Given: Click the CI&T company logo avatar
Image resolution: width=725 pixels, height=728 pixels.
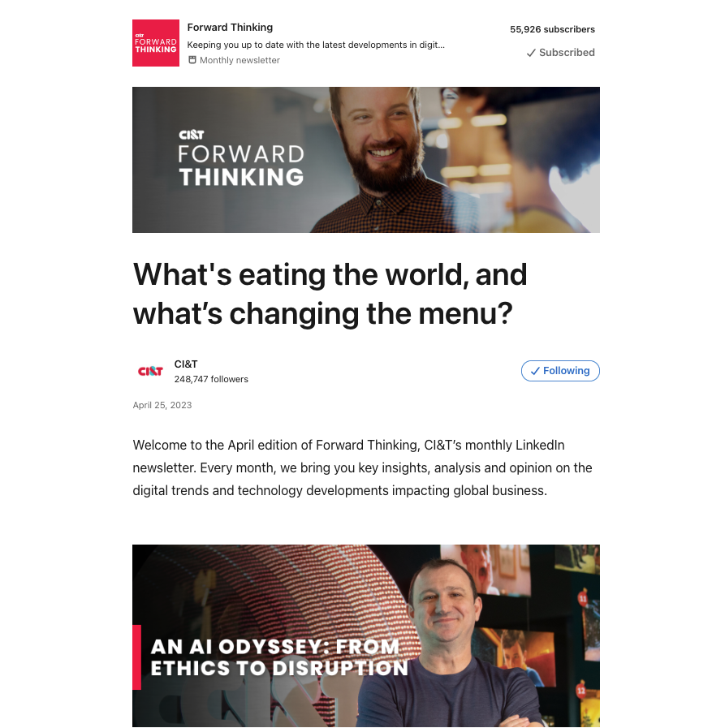Looking at the screenshot, I should 150,371.
